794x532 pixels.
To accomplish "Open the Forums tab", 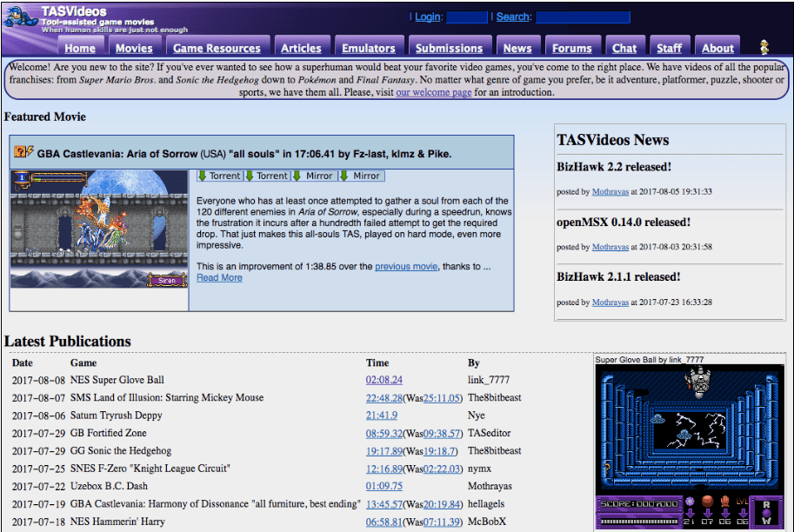I will click(x=572, y=47).
